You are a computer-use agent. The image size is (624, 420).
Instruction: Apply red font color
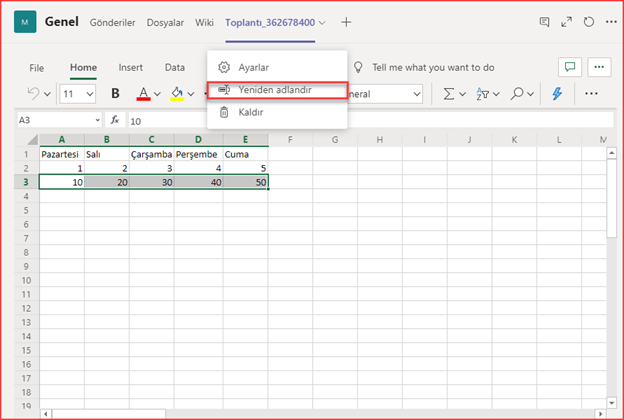[144, 94]
